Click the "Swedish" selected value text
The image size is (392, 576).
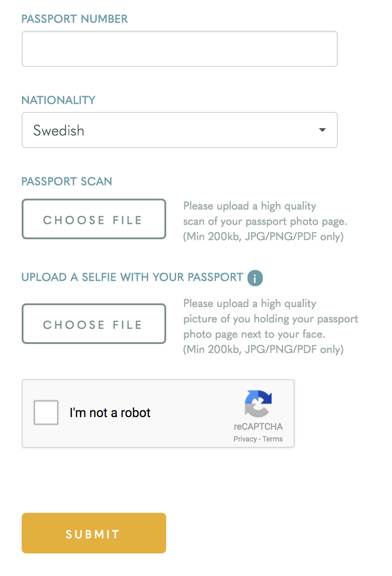tap(59, 130)
